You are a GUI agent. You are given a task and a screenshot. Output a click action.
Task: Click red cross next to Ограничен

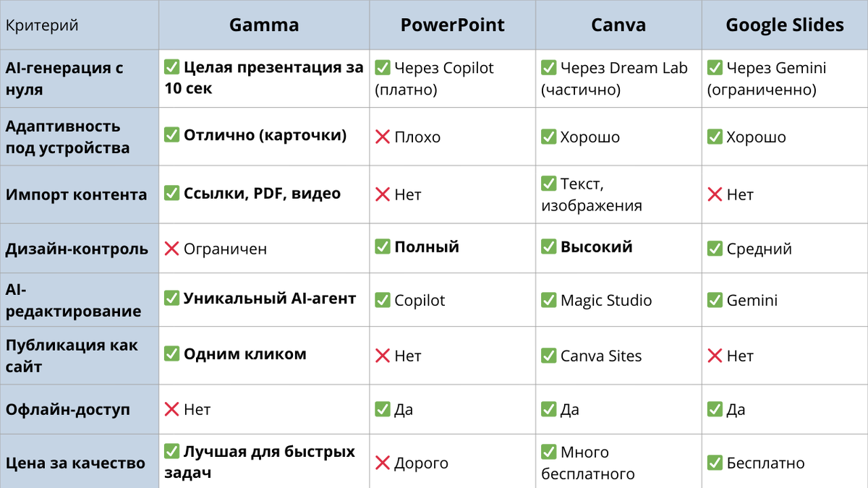tap(171, 249)
